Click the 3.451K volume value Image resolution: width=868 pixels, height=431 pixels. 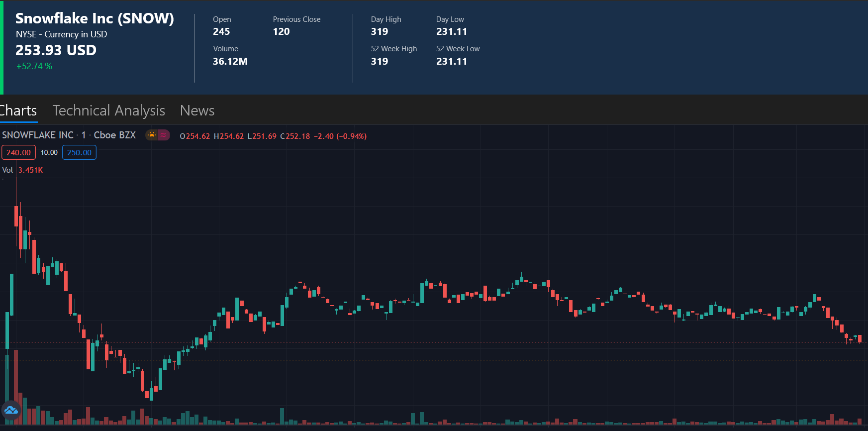coord(30,170)
